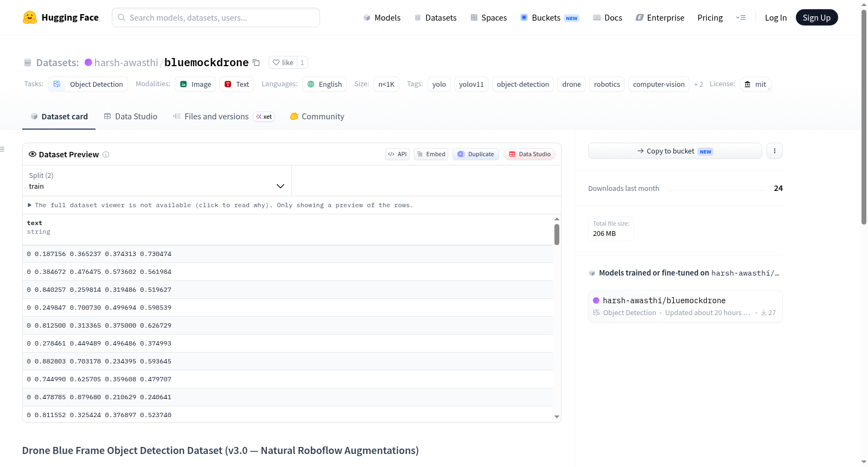Select the row 0 0.882803 0.703178

pyautogui.click(x=288, y=361)
